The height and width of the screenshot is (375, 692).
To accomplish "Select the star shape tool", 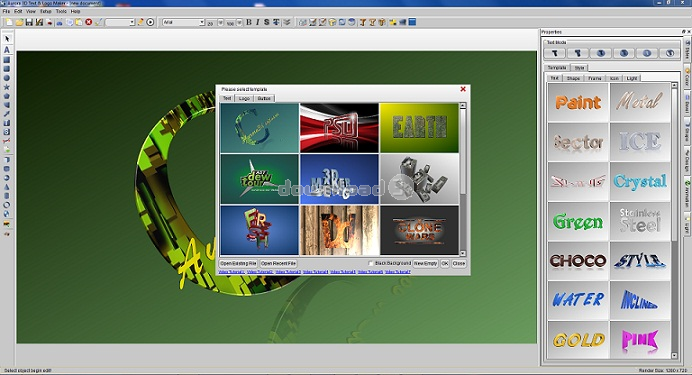I will pos(7,87).
